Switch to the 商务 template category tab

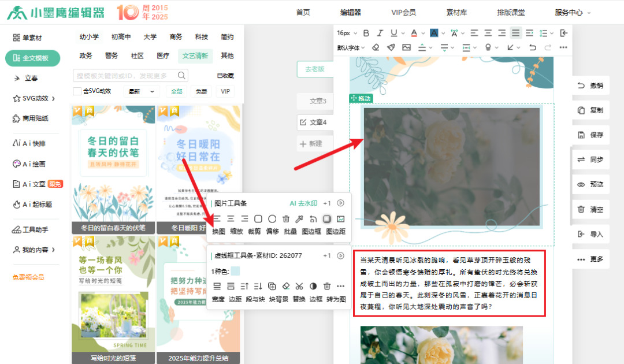(176, 37)
